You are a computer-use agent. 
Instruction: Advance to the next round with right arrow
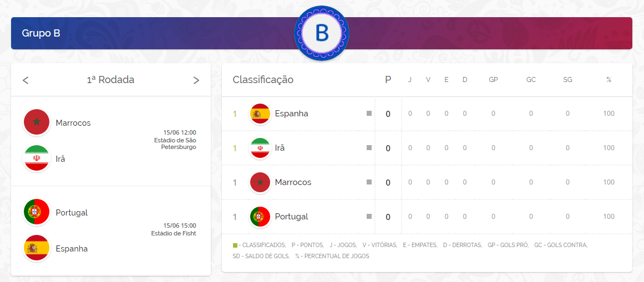[x=196, y=80]
